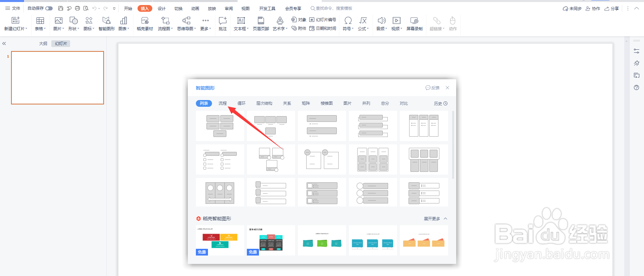Screen dimensions: 644x276
Task: Select the 棱锥图 category tab
Action: point(327,103)
